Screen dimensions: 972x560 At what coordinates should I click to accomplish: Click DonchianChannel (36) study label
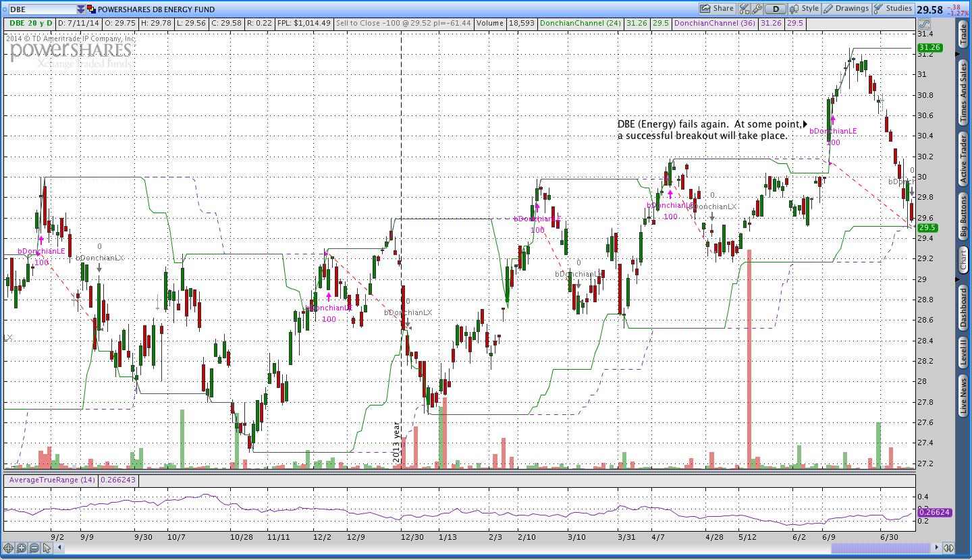point(715,23)
